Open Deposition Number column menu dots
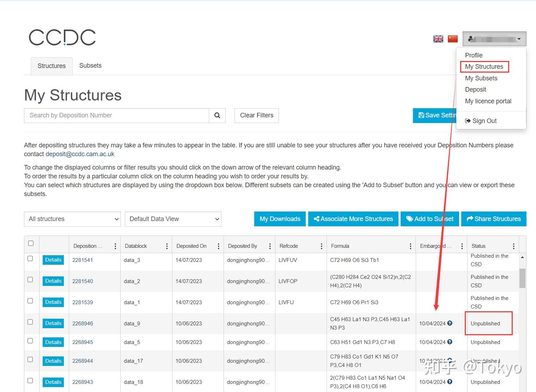Screen dimensions: 536x392 point(115,246)
